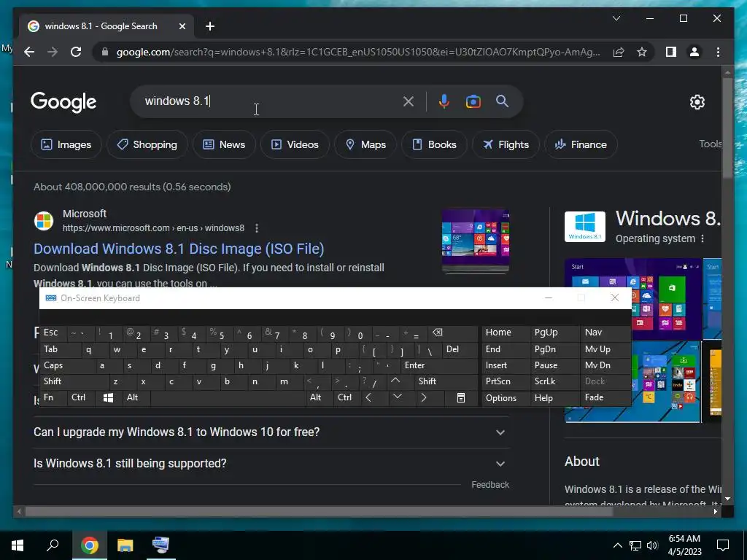Click the Fade key on On-Screen Keyboard
This screenshot has height=560, width=747.
pyautogui.click(x=606, y=397)
